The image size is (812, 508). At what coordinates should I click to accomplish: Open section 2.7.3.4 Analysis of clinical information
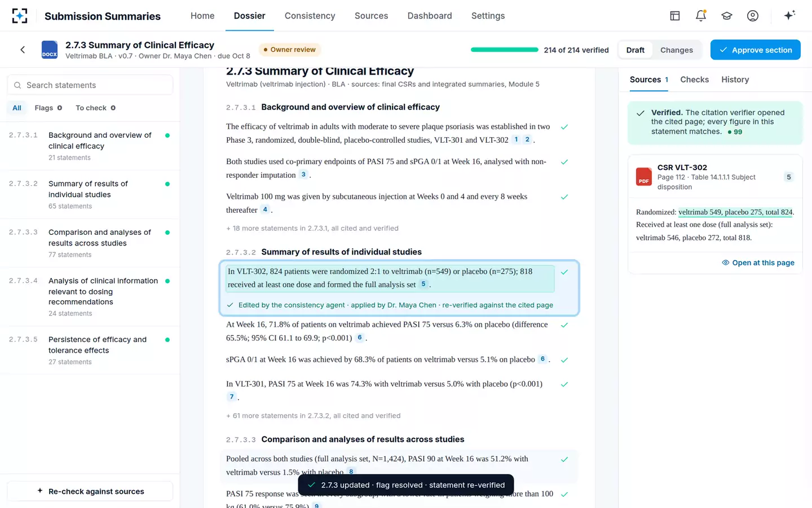(90, 297)
